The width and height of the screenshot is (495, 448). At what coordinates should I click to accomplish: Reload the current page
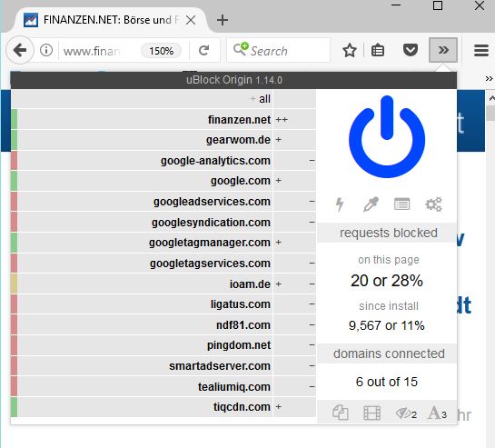pos(204,50)
